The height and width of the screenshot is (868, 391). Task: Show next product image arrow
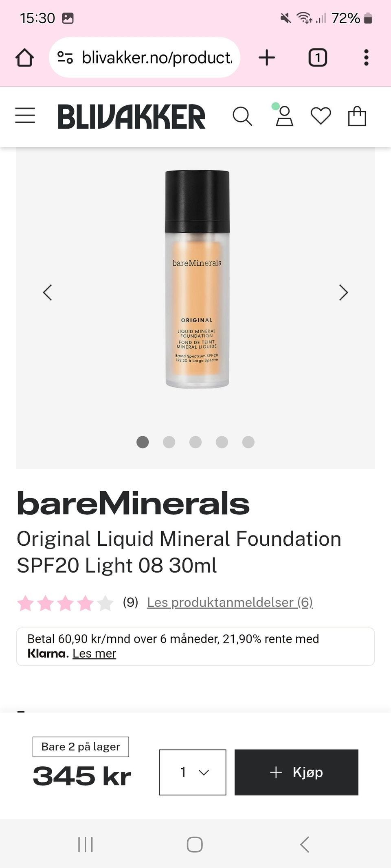[x=343, y=292]
